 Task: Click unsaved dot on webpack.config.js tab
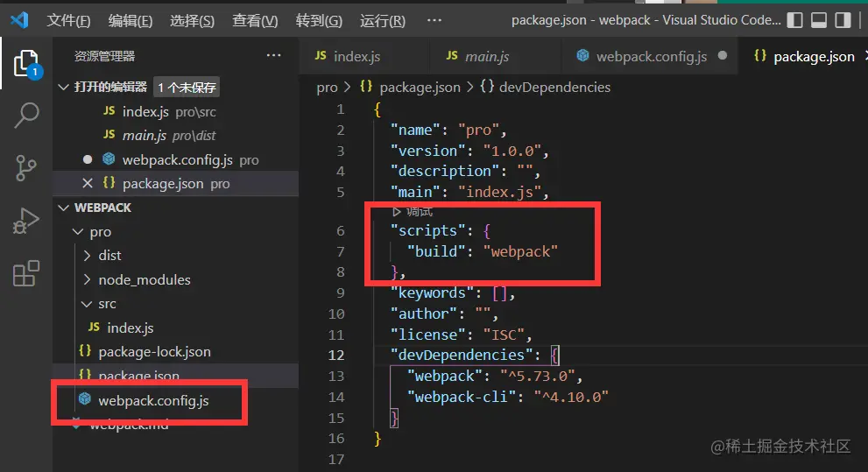723,55
